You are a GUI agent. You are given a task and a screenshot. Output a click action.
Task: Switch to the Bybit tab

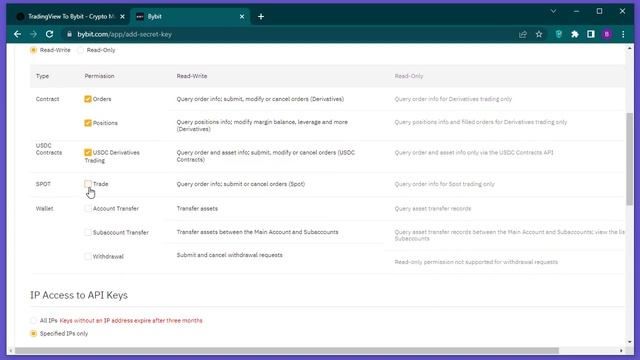pyautogui.click(x=190, y=17)
